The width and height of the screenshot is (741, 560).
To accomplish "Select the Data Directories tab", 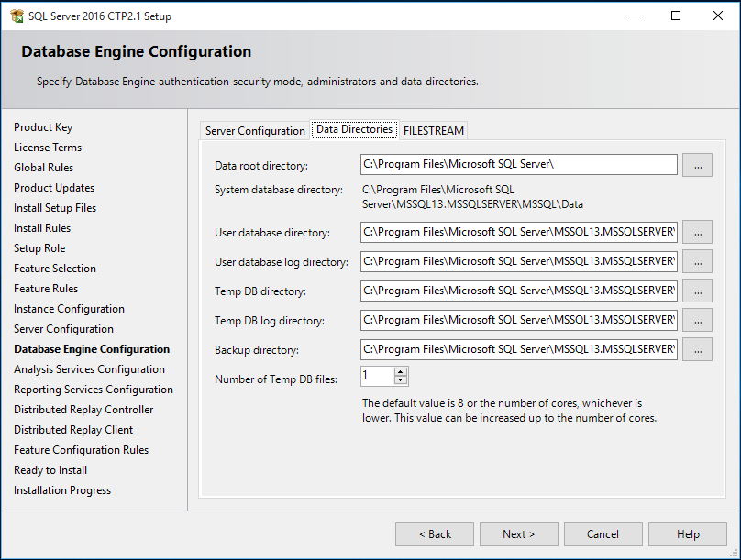I will (354, 129).
